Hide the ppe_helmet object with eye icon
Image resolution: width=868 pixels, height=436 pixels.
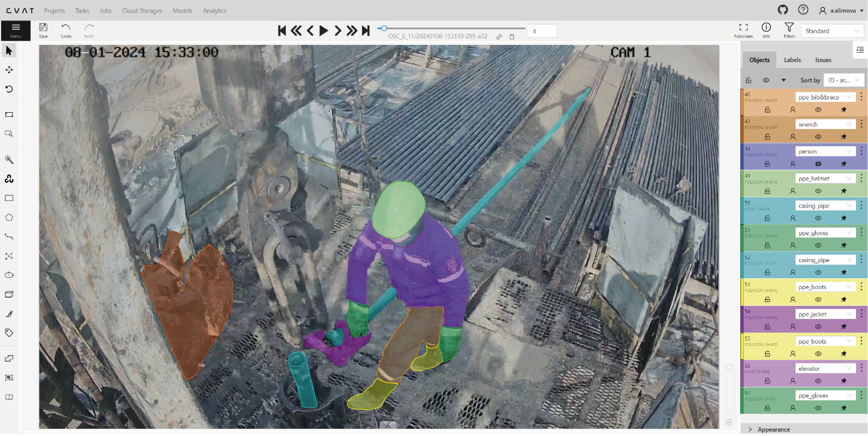tap(818, 191)
